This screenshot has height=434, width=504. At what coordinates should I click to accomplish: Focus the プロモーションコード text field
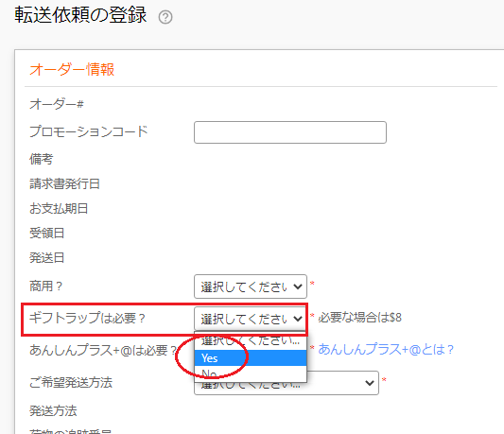point(290,132)
